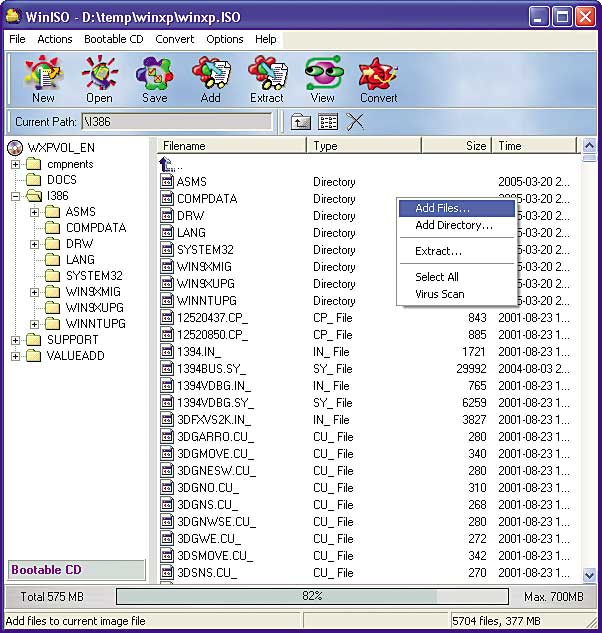Choose Virus Scan in context menu
Viewport: 602px width, 633px height.
(x=457, y=294)
